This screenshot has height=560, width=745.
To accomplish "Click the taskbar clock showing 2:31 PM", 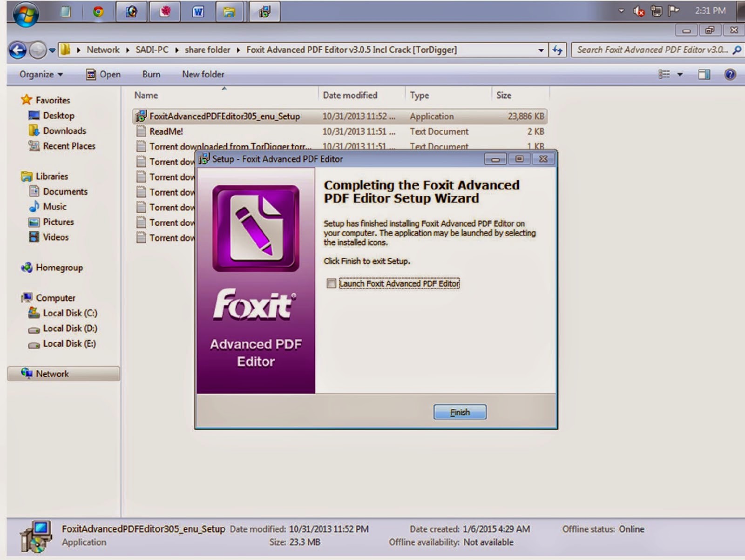I will (x=710, y=11).
